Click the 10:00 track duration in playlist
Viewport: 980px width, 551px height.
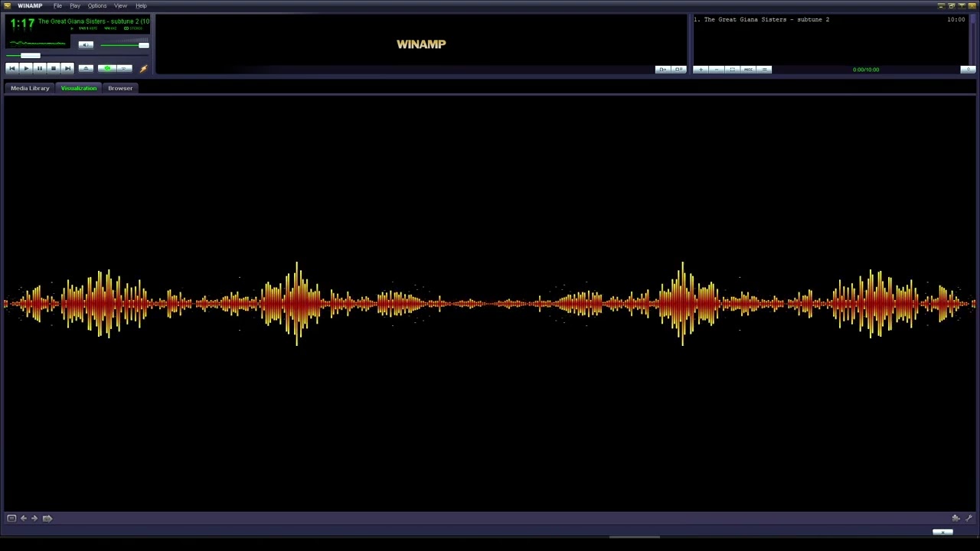[955, 19]
